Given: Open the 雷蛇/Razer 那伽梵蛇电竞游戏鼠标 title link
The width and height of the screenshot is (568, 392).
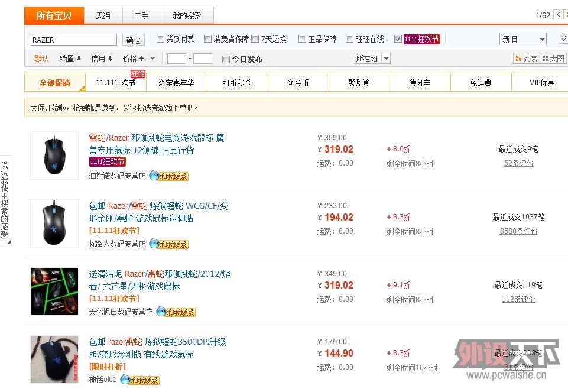Looking at the screenshot, I should [x=157, y=144].
